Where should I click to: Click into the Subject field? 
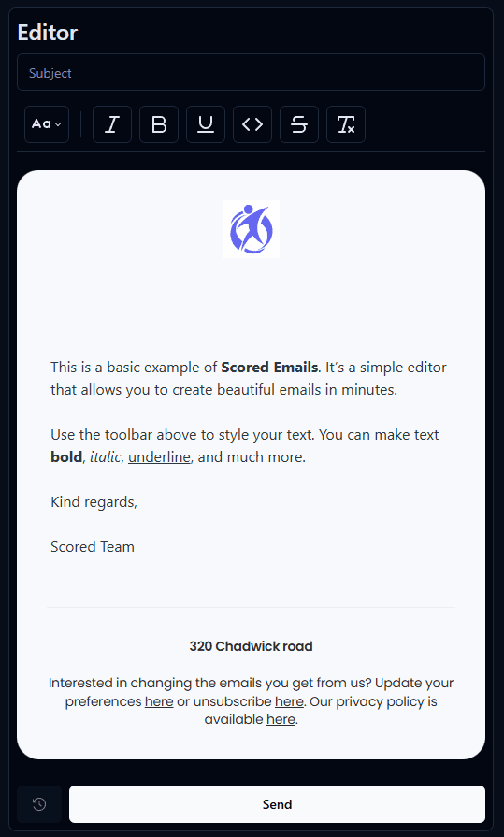click(x=251, y=72)
